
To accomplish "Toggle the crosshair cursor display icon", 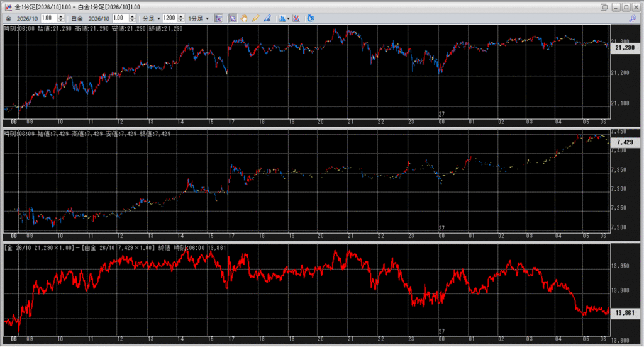I will click(218, 18).
